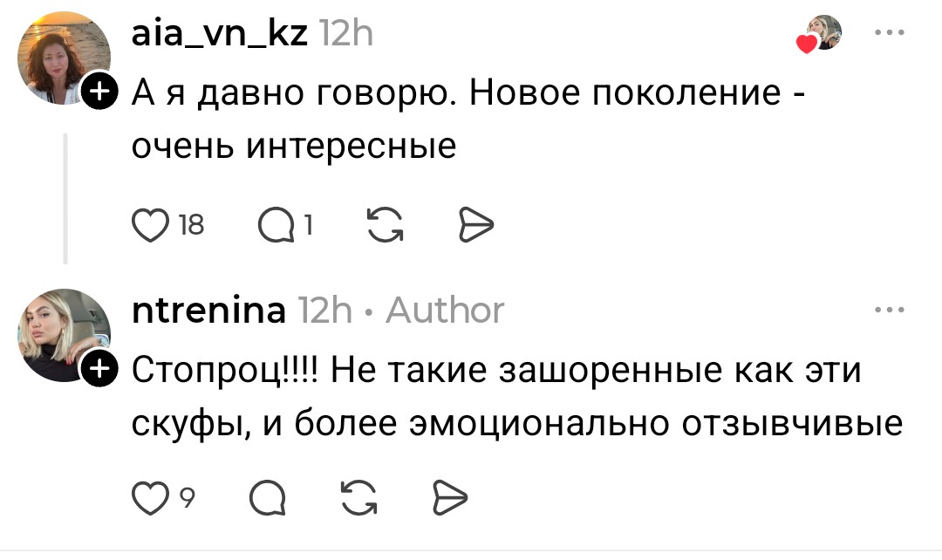Like ntrenina's reply with the heart

[150, 498]
